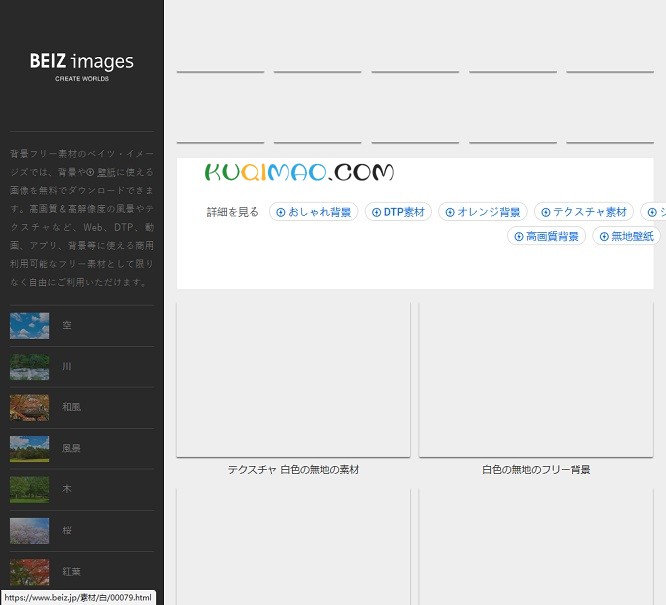Open the 木 category link
Viewport: 666px width, 605px height.
(67, 489)
